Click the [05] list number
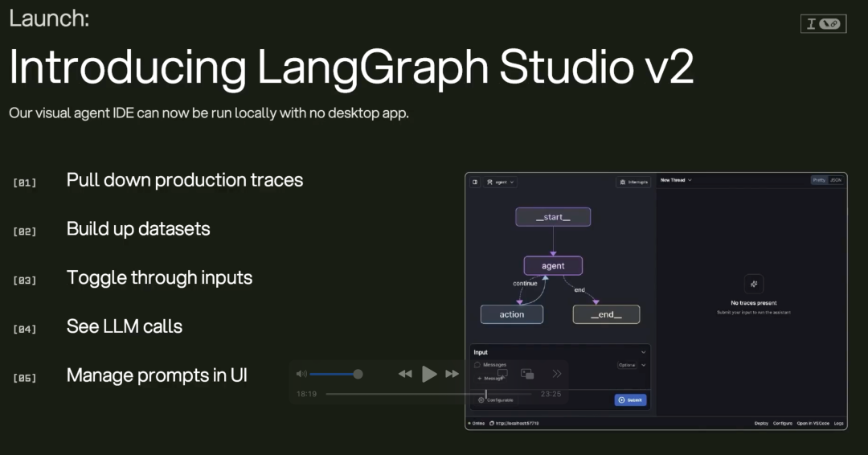The height and width of the screenshot is (455, 868). 24,378
